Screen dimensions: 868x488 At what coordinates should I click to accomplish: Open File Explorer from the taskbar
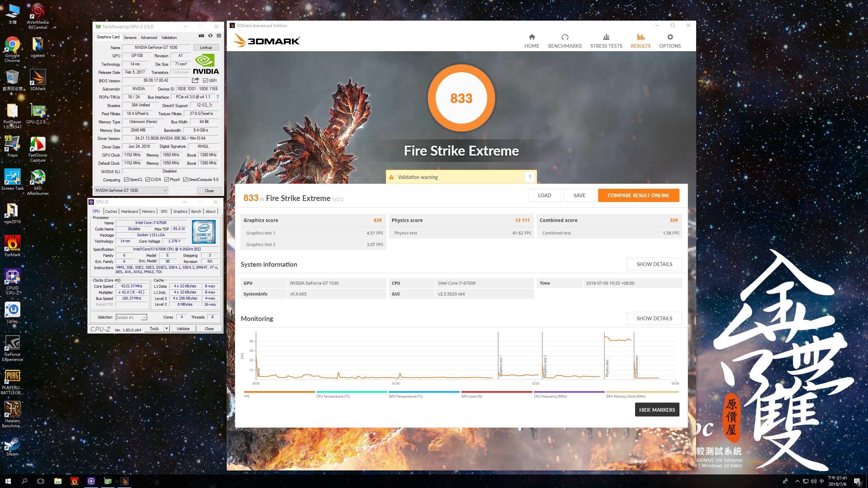(58, 481)
